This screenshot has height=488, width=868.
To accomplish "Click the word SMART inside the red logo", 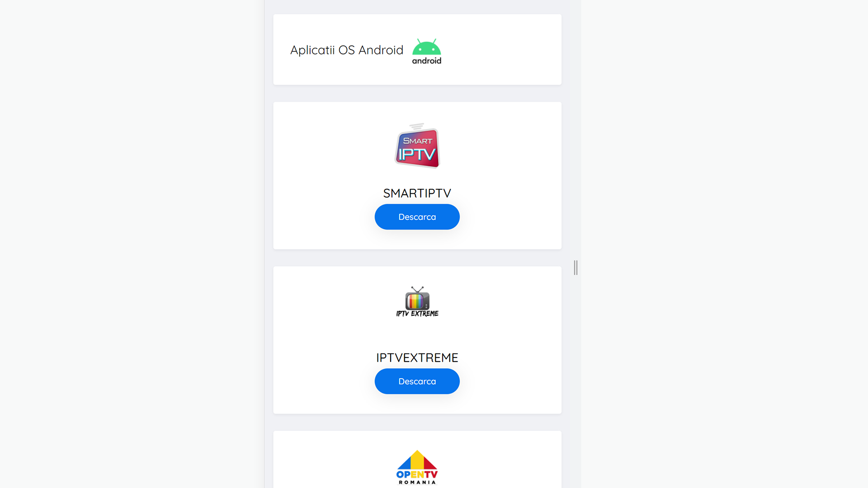I will [417, 141].
